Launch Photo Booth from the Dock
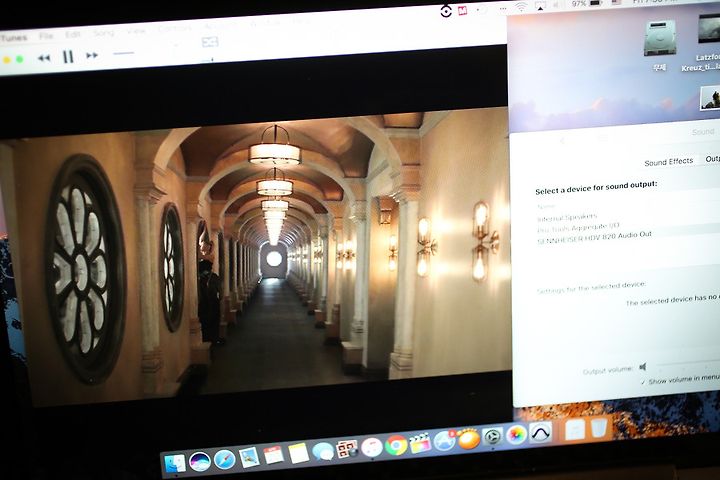This screenshot has height=480, width=720. [347, 449]
